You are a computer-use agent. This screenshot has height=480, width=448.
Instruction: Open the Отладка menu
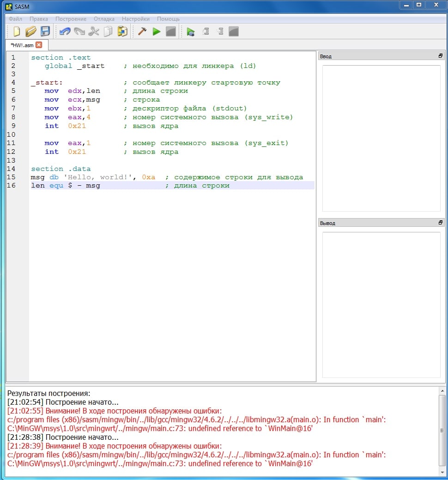point(104,19)
